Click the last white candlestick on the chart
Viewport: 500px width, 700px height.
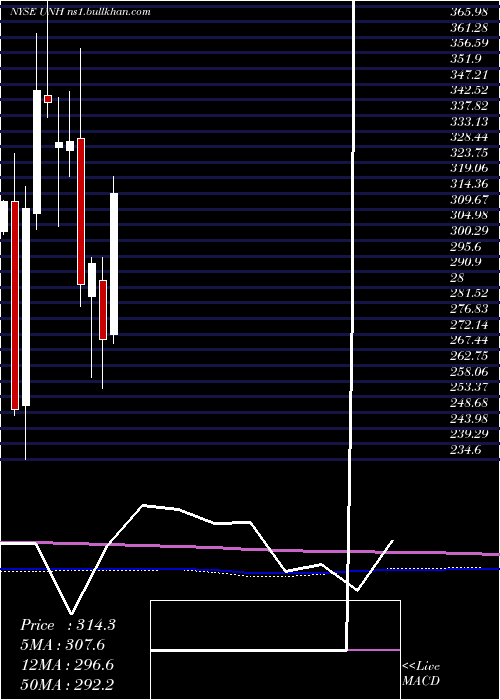coord(114,264)
